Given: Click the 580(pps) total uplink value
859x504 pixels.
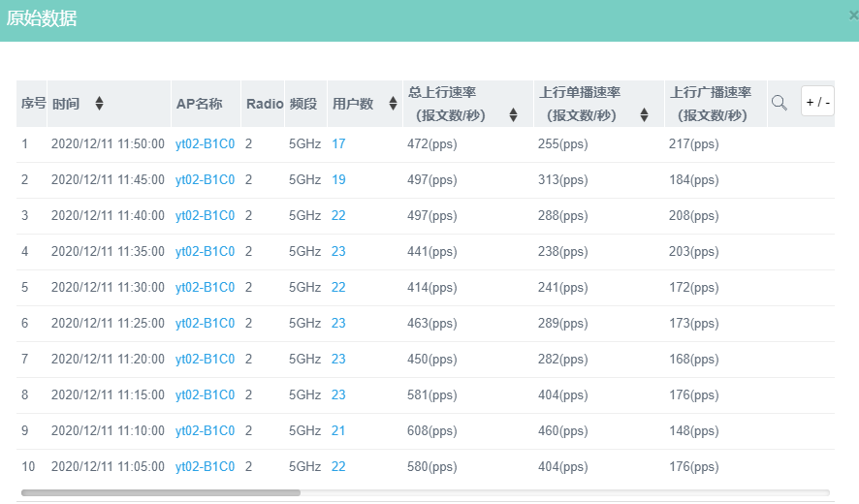Looking at the screenshot, I should 431,467.
